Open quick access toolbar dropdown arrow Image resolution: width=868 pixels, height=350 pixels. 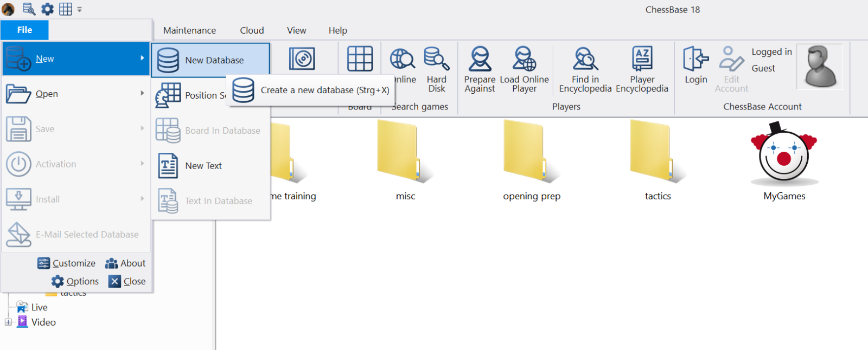point(80,10)
